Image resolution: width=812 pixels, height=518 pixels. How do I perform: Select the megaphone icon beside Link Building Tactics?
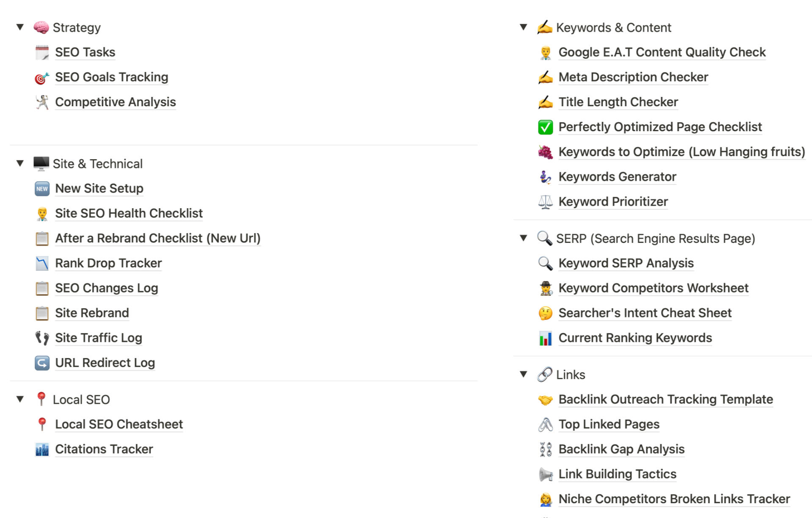click(546, 474)
